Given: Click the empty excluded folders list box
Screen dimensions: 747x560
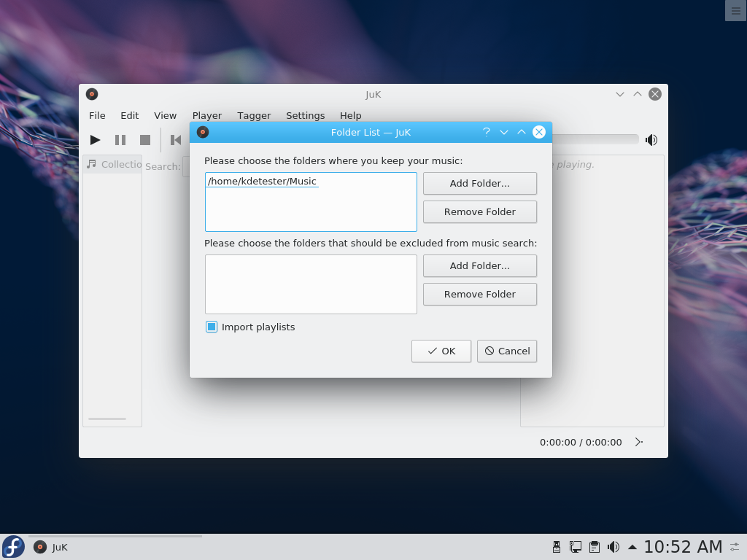Looking at the screenshot, I should tap(311, 284).
